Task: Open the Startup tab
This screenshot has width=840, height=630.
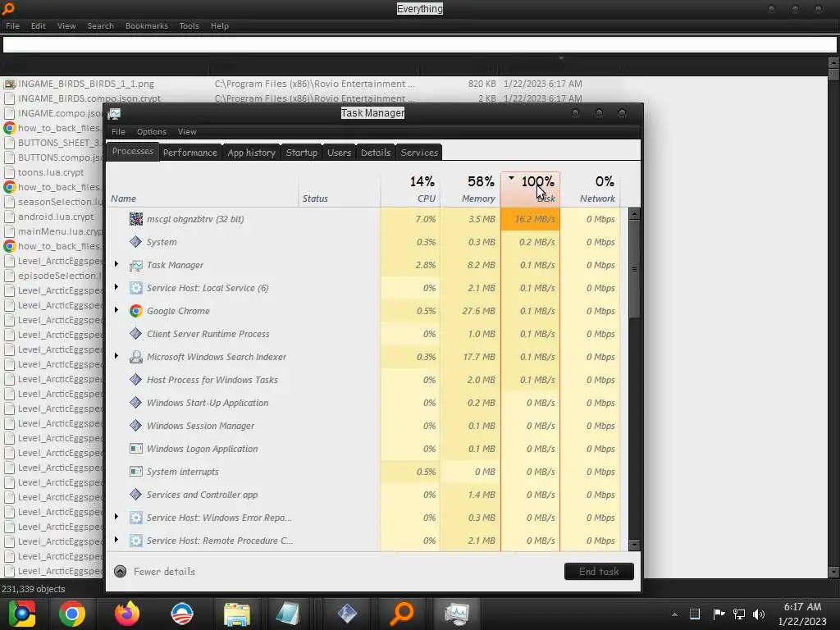Action: tap(302, 153)
